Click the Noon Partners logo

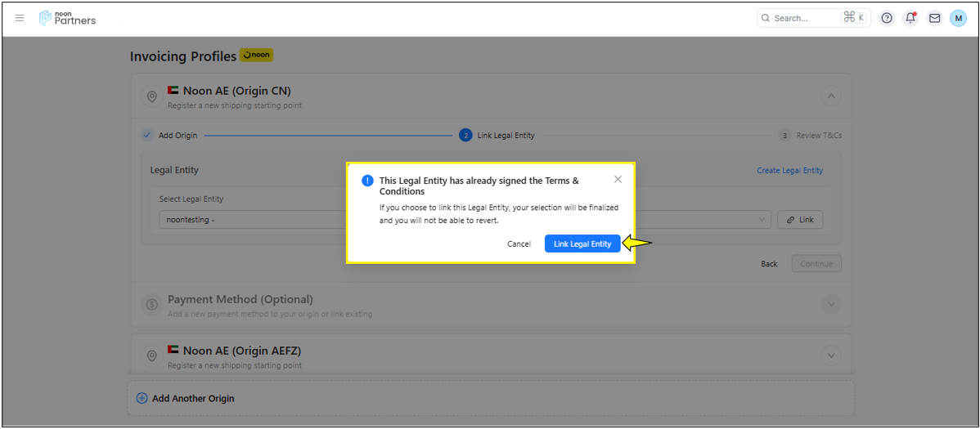(x=67, y=18)
